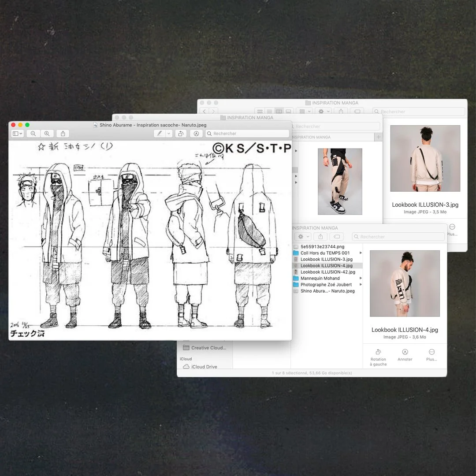Click the share icon in rearmost Finder window
Image resolution: width=476 pixels, height=476 pixels.
point(341,112)
